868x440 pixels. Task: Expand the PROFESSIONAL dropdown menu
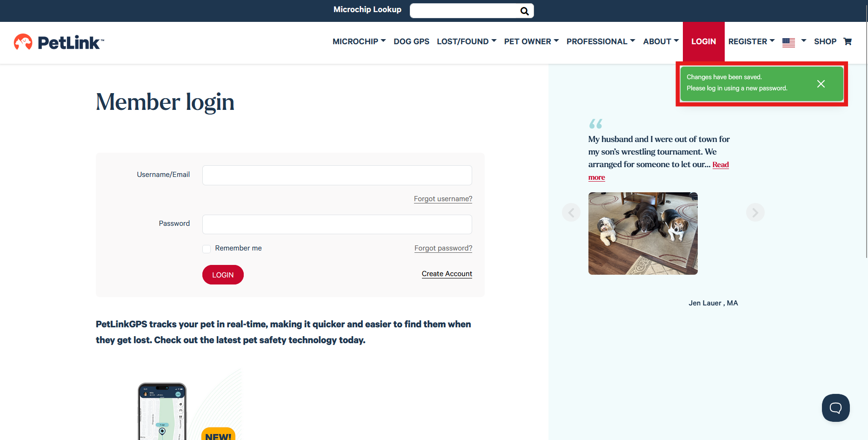tap(601, 41)
